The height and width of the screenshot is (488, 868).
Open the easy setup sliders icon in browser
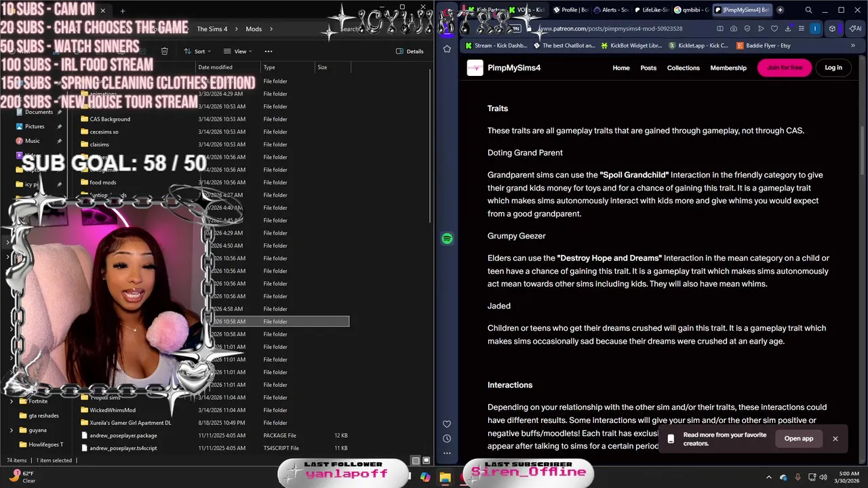click(801, 28)
